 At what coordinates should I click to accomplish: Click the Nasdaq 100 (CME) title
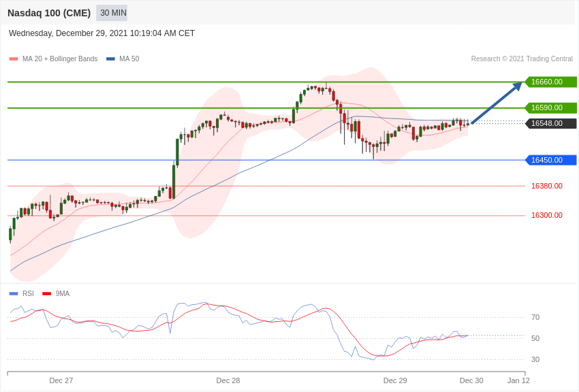click(49, 13)
